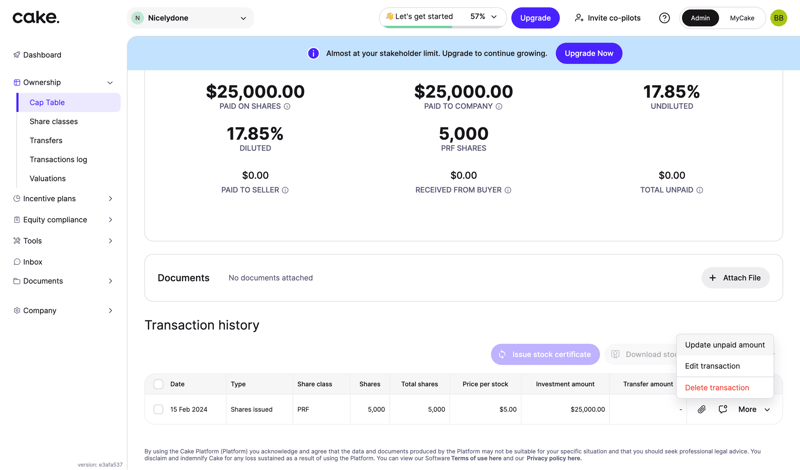Click the blue info icon in upgrade banner
The image size is (800, 470).
[313, 53]
